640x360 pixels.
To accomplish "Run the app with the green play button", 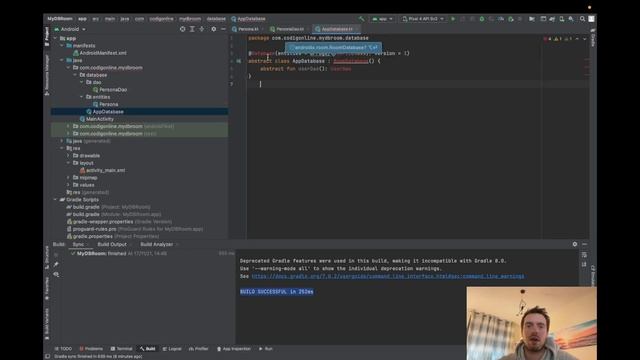I will tap(453, 19).
